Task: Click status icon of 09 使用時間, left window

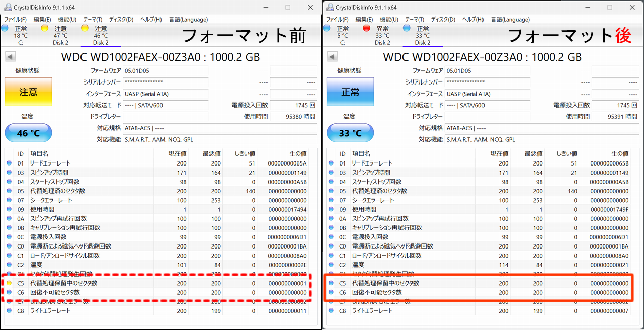Action: pyautogui.click(x=9, y=209)
